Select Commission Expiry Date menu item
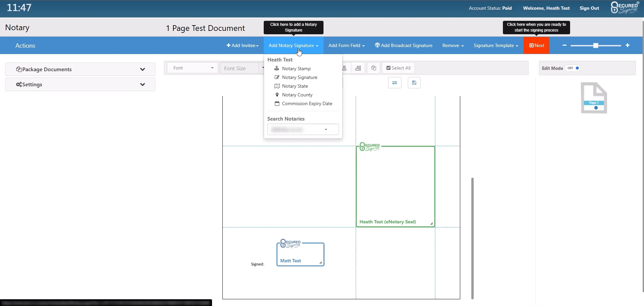This screenshot has height=306, width=644. [307, 104]
